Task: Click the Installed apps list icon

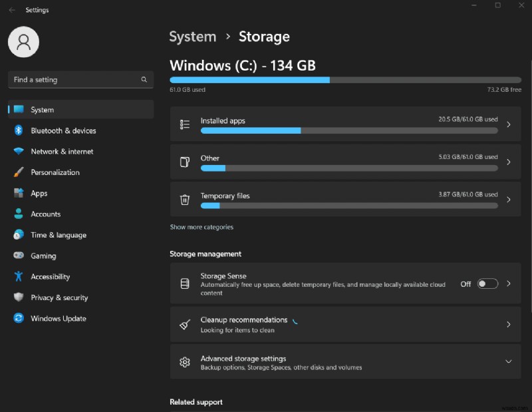Action: [x=185, y=124]
